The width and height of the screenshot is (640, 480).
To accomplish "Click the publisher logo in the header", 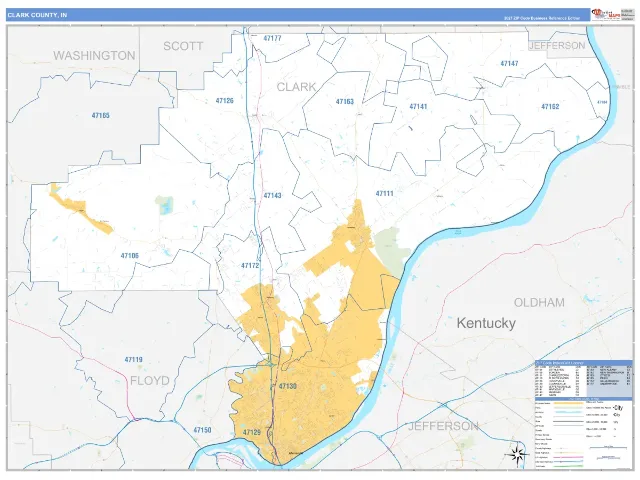I will (x=606, y=15).
